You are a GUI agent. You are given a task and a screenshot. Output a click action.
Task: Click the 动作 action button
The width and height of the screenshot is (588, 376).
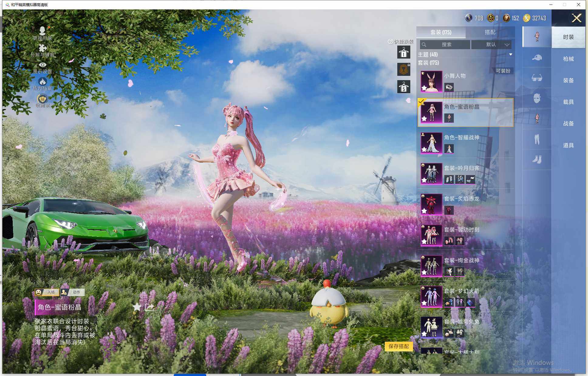click(73, 292)
